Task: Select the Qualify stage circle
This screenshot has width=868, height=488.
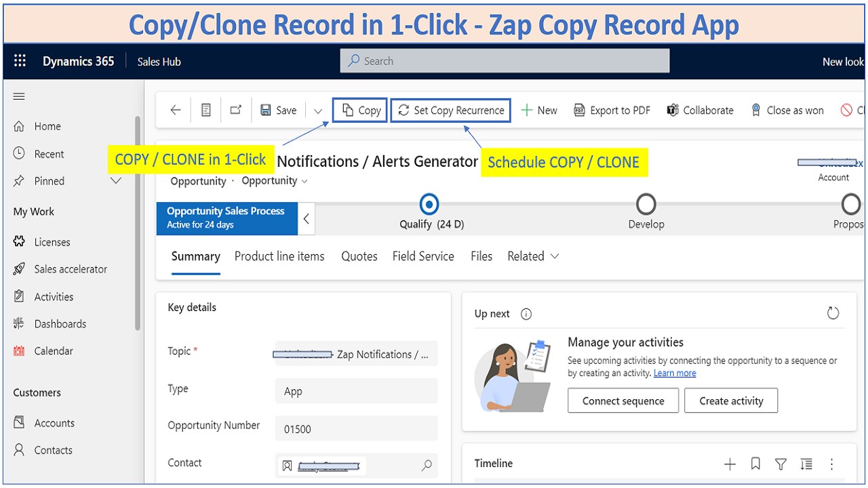Action: 429,204
